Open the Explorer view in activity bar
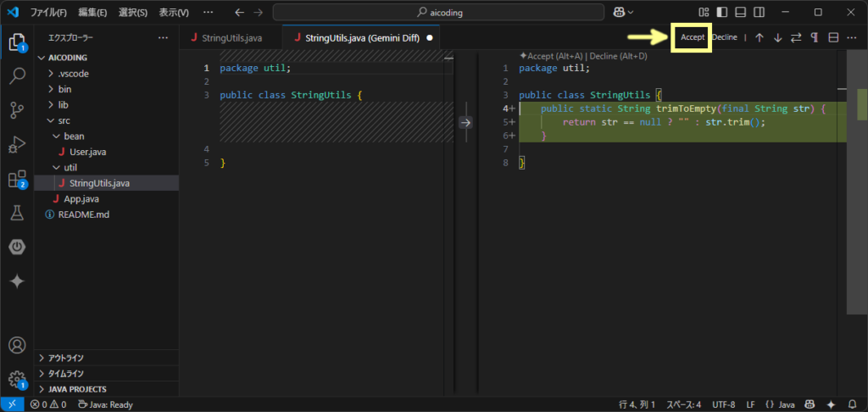The width and height of the screenshot is (868, 412). tap(17, 42)
